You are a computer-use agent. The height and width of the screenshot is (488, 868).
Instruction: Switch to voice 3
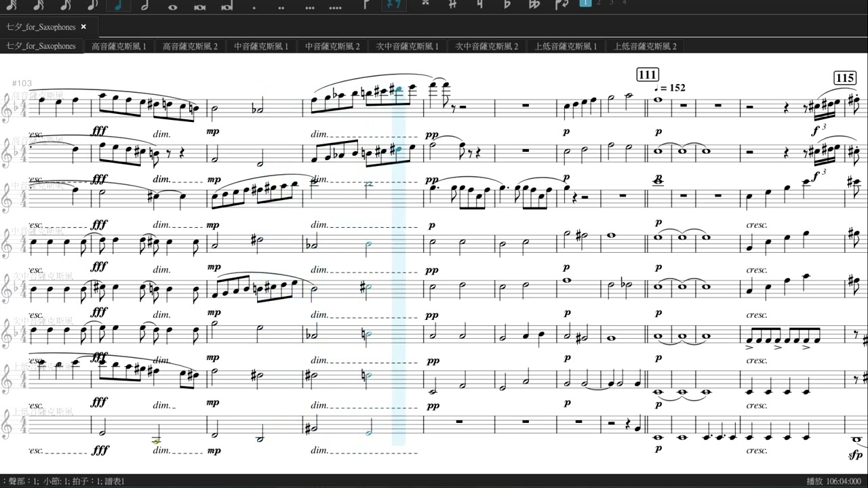(x=611, y=3)
